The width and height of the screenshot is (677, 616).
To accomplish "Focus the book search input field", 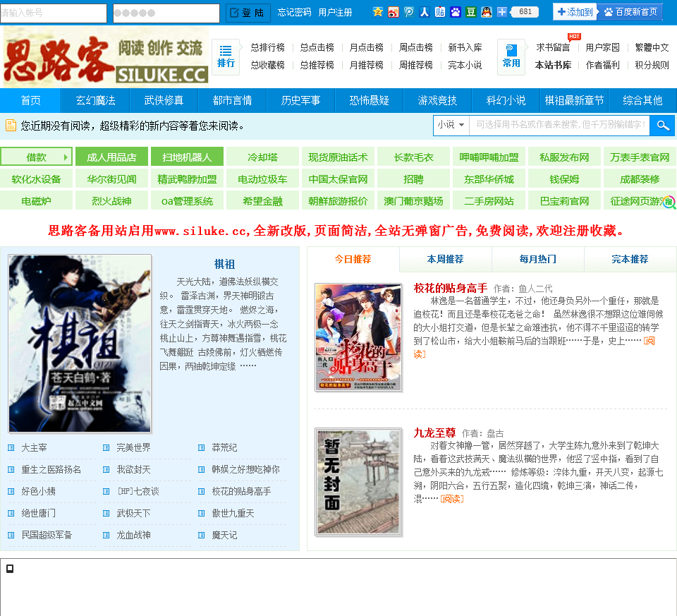I will pos(559,126).
